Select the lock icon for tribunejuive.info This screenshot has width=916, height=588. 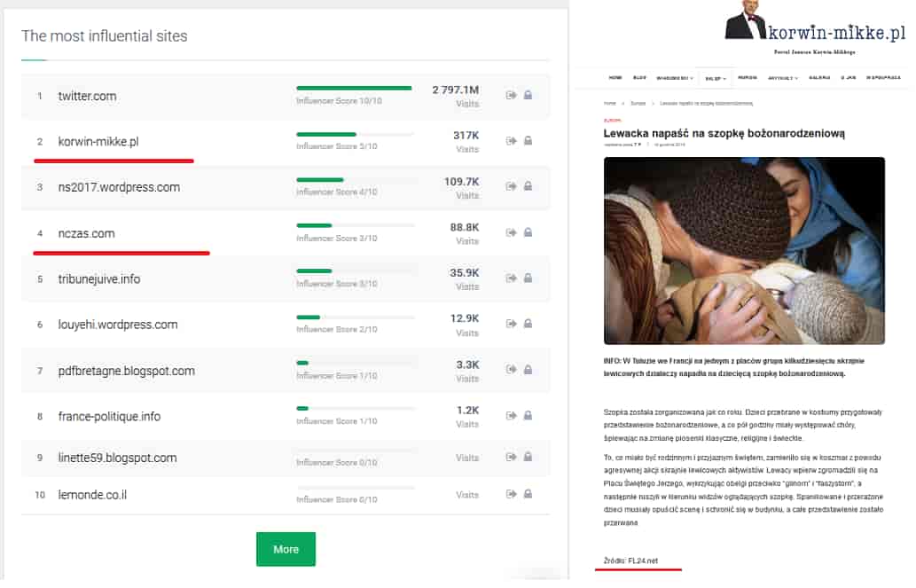[528, 278]
